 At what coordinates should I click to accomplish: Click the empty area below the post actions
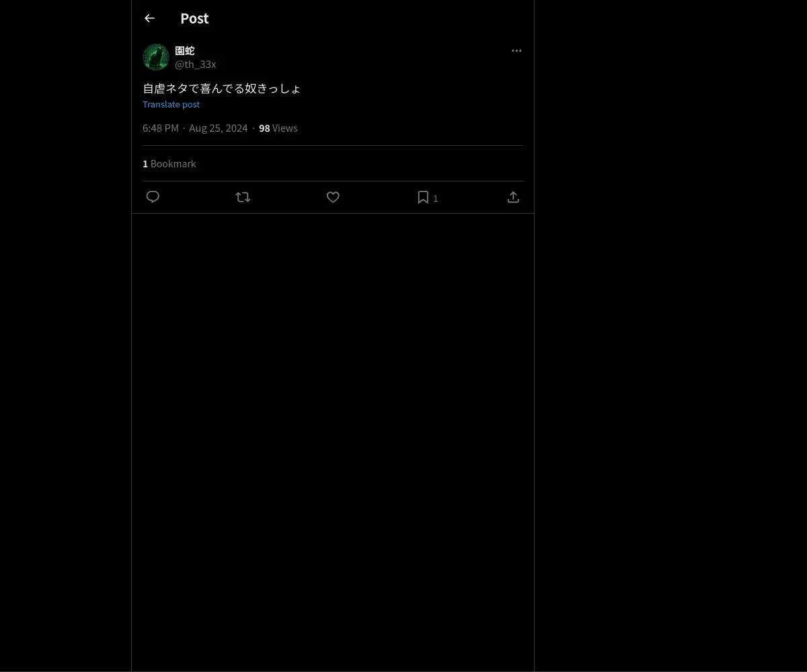(x=333, y=442)
